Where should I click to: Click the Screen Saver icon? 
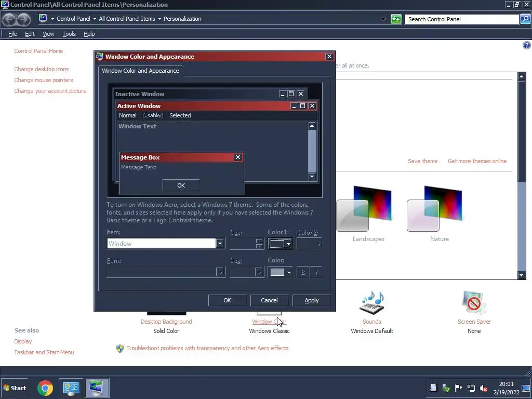[x=474, y=303]
